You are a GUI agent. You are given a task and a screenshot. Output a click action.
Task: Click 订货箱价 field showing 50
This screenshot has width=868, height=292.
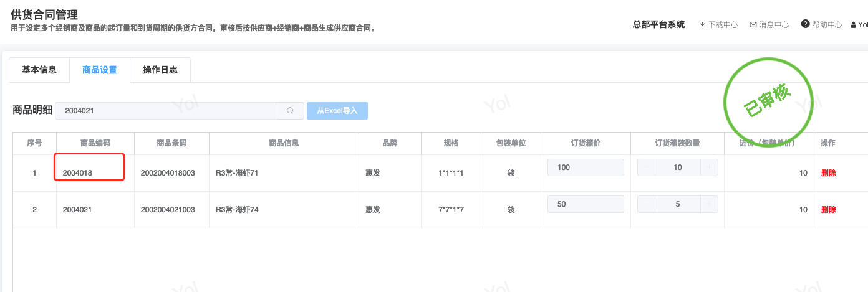coord(586,204)
